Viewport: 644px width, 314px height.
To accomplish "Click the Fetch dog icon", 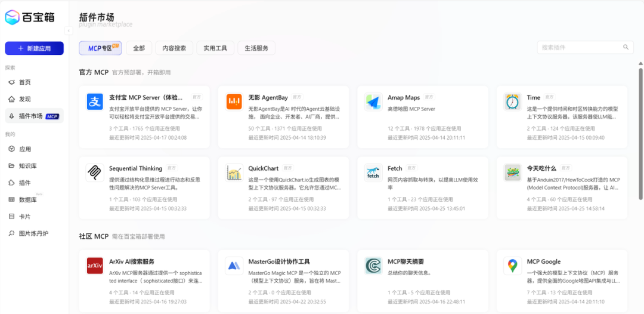I will pos(373,172).
